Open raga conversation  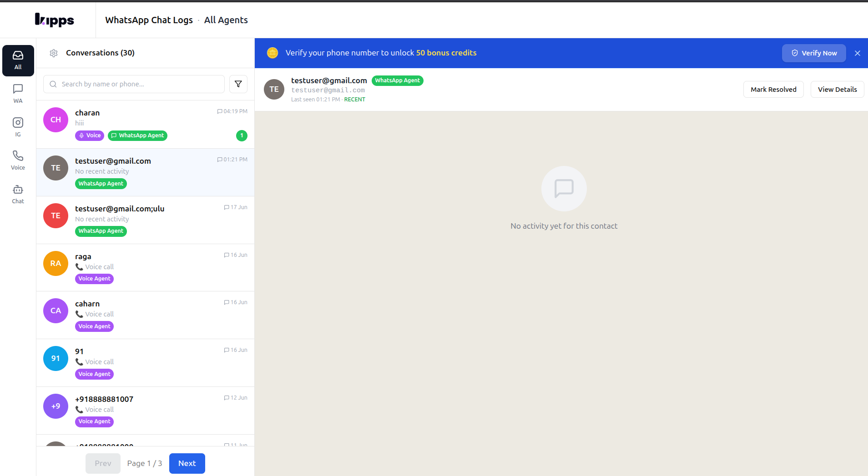point(145,268)
